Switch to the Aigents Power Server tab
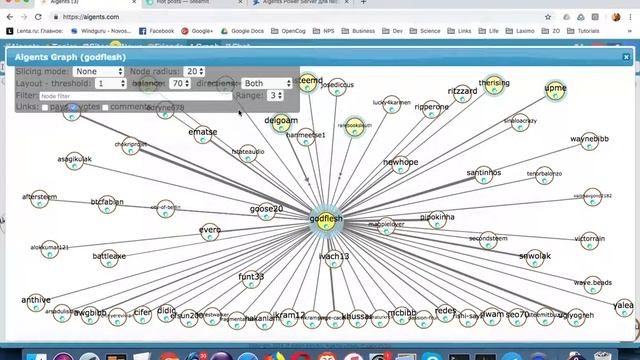The image size is (640, 360). 301,2
